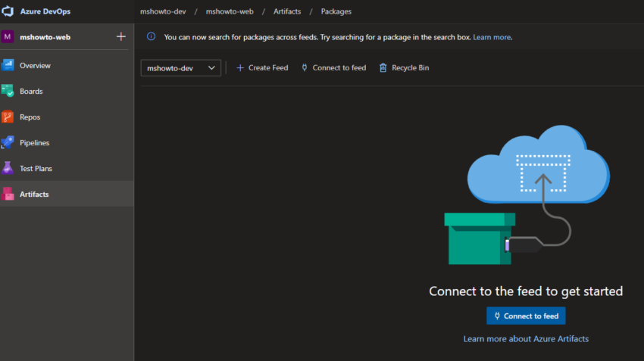Click Connect to feed in the toolbar
Image resolution: width=644 pixels, height=361 pixels.
pyautogui.click(x=333, y=68)
